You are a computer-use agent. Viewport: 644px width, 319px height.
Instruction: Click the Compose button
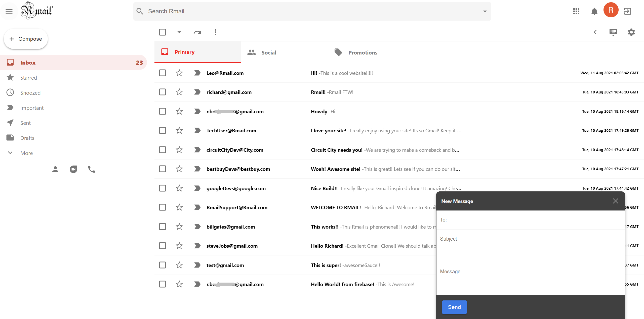coord(25,39)
